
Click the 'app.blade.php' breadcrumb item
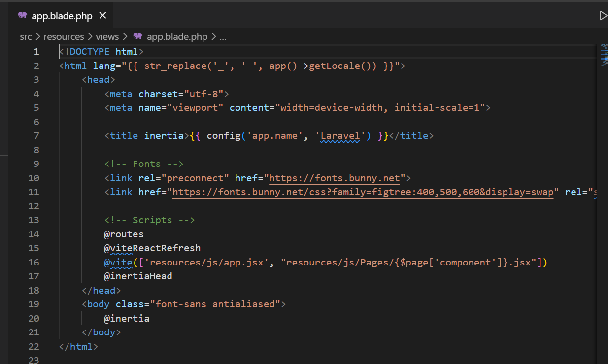(177, 36)
